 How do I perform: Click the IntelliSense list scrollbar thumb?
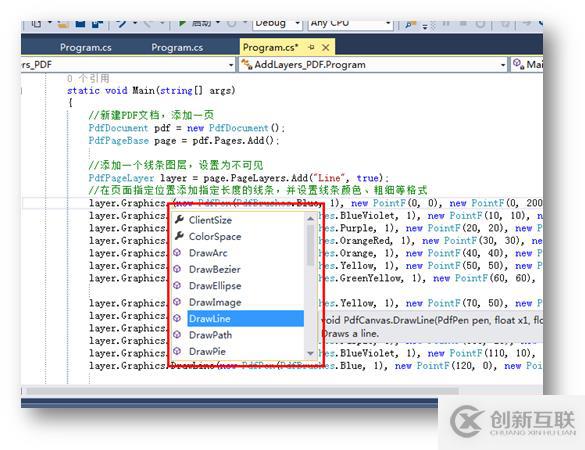310,244
